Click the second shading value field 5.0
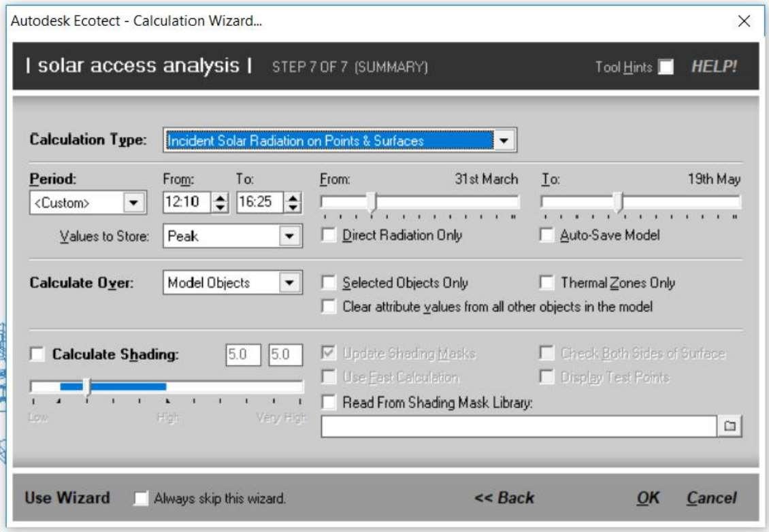Image resolution: width=769 pixels, height=532 pixels. (x=285, y=354)
